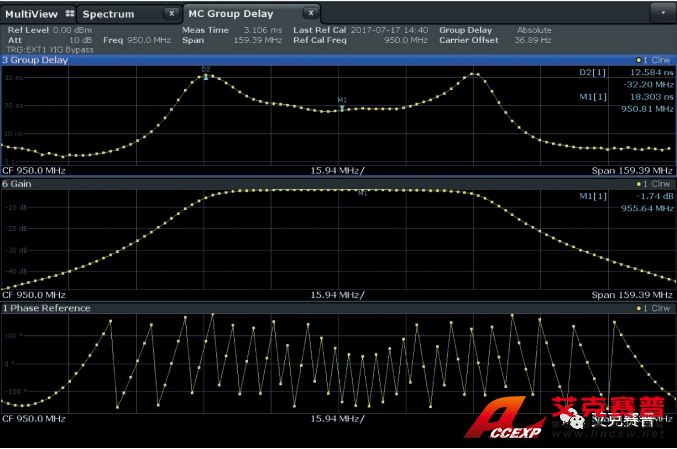Open the top-right dropdown arrow
Image resolution: width=677 pixels, height=449 pixels.
click(662, 14)
